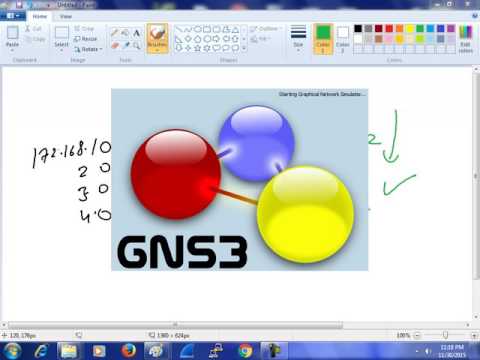Choose the Line shape
This screenshot has height=360, width=480.
tap(179, 29)
